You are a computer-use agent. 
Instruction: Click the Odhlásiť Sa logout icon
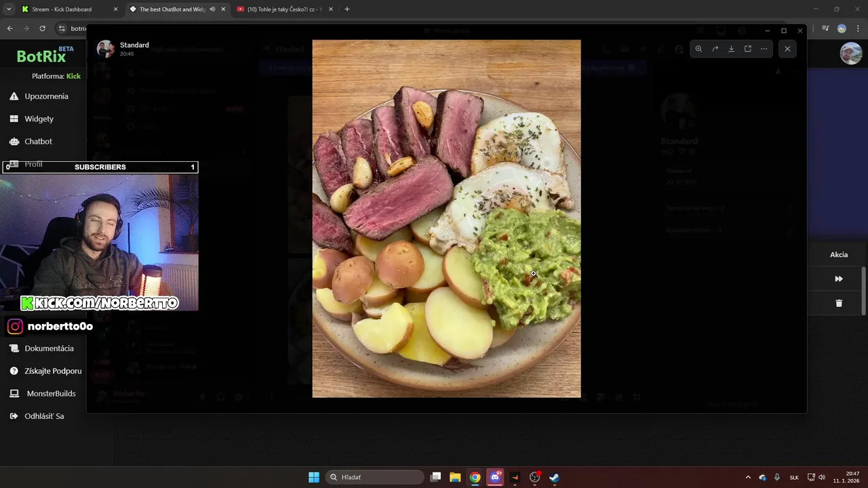[x=14, y=415]
